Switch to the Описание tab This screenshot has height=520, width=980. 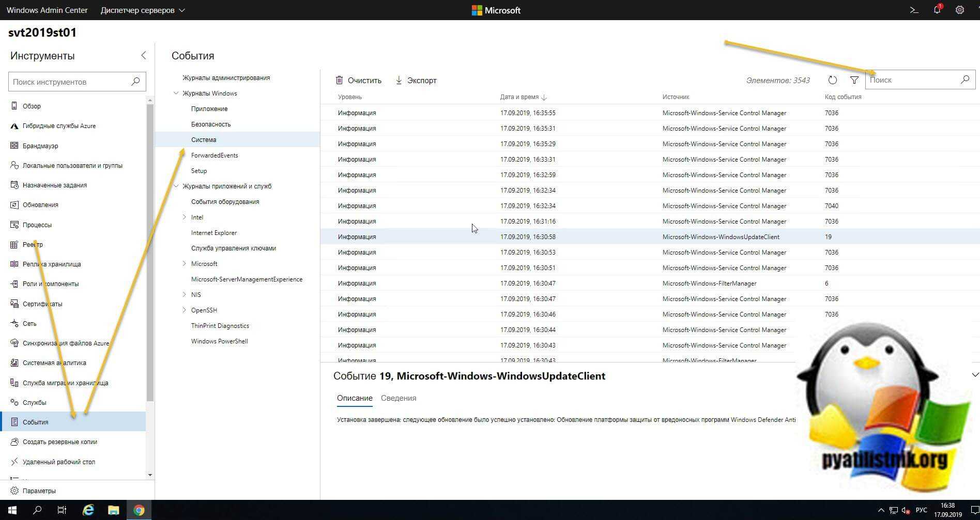355,398
